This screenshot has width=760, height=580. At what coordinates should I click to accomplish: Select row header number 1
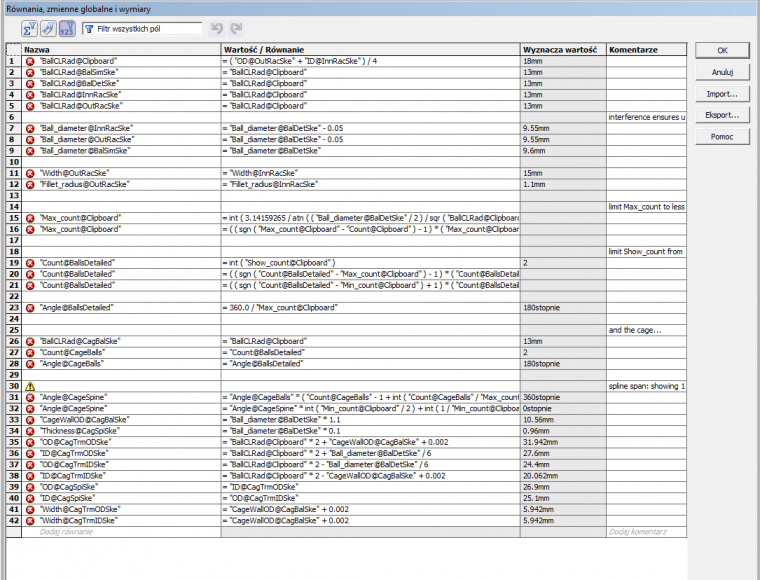click(14, 62)
